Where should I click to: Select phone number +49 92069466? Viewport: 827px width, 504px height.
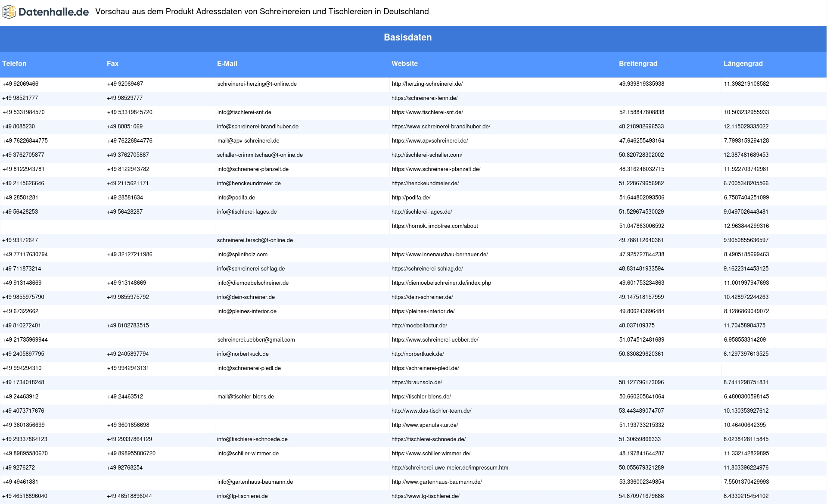point(20,84)
